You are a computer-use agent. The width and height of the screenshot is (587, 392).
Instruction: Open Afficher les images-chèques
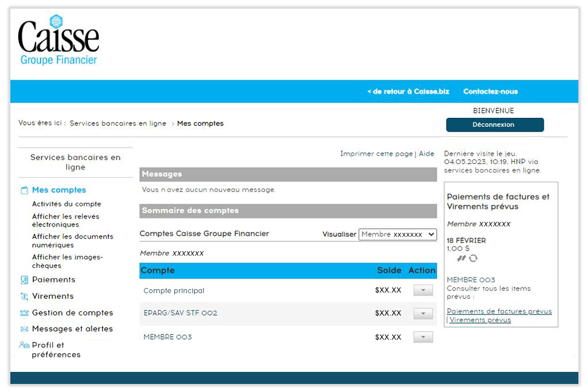[x=67, y=261]
